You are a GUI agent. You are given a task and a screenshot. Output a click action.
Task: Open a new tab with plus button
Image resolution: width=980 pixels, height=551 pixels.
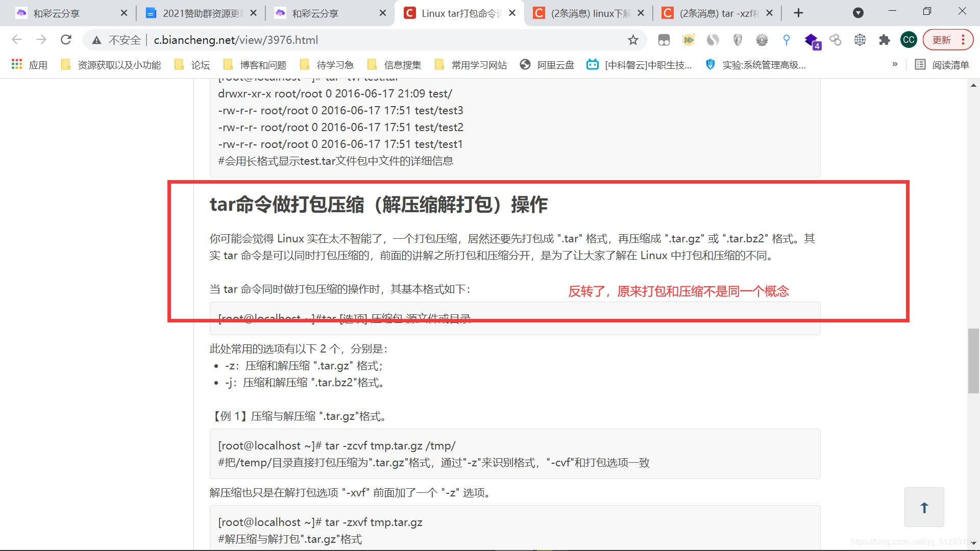tap(799, 13)
